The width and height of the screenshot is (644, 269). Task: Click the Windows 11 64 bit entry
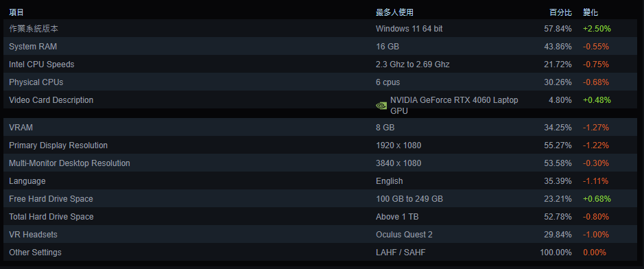(409, 29)
